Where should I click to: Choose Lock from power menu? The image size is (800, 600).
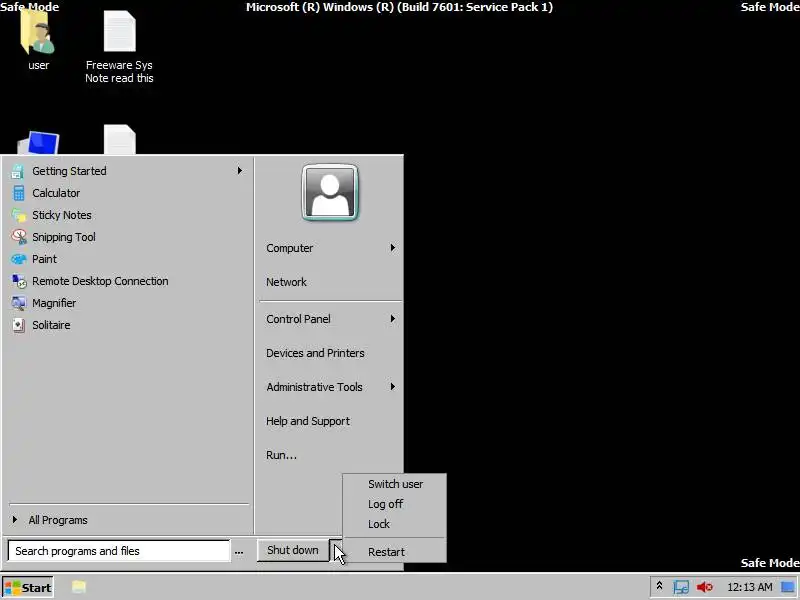click(x=379, y=524)
